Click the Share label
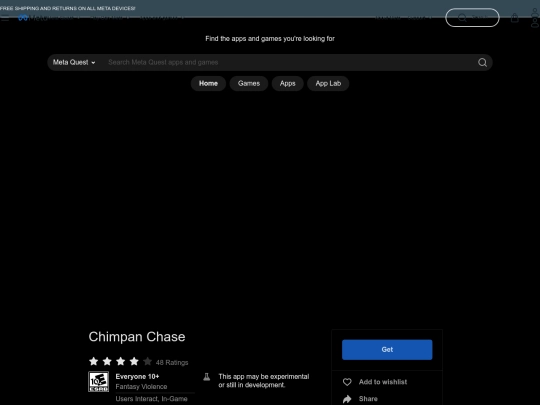The image size is (540, 405). pos(368,399)
